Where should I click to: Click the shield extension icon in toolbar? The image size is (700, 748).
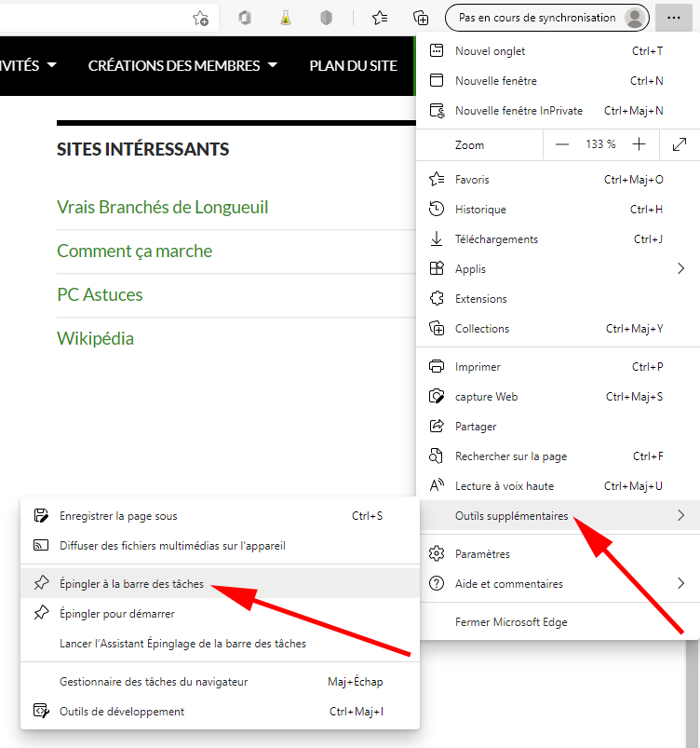click(326, 18)
